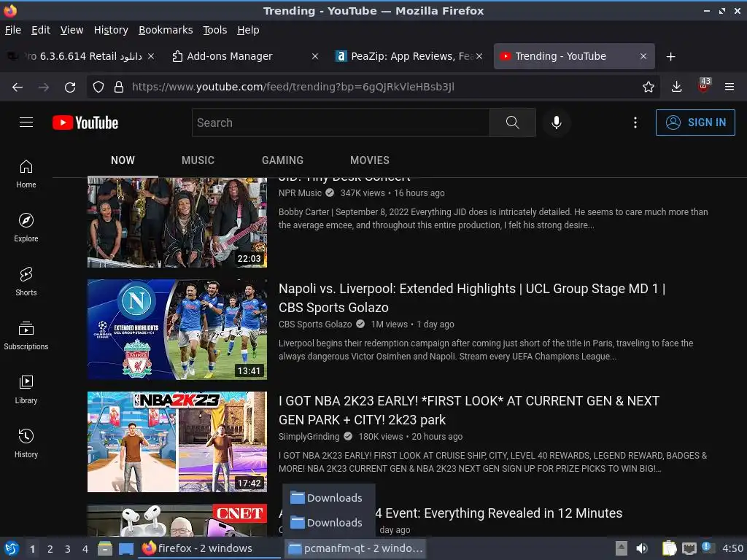Open the Tools menu

point(215,30)
